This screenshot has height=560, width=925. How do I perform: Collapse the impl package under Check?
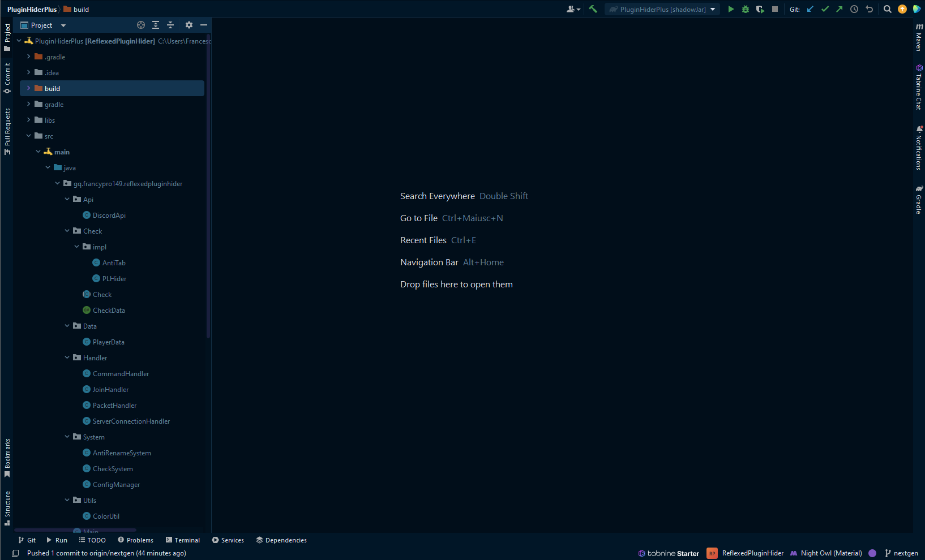77,247
